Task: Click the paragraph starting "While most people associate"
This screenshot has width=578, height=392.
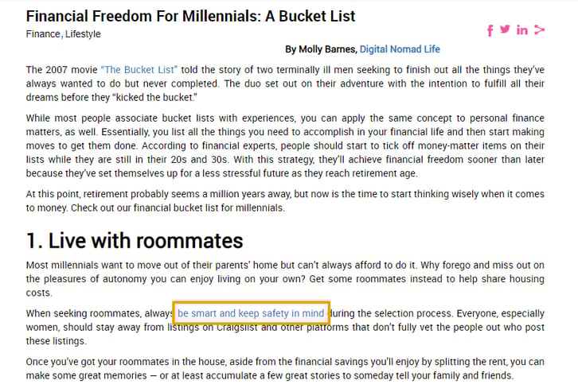Action: pos(285,146)
